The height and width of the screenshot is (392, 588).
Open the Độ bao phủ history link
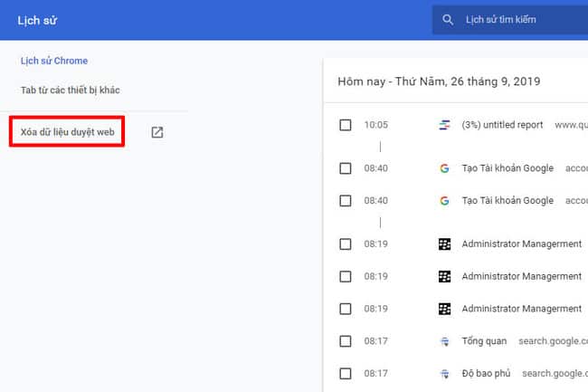[x=486, y=374]
